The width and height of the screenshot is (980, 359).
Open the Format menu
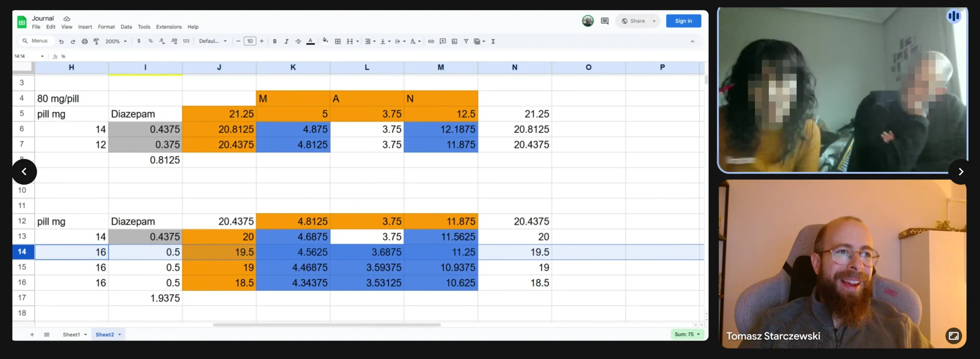click(x=106, y=27)
